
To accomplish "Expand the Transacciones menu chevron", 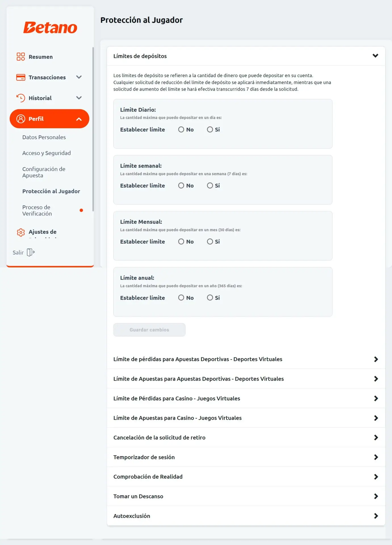I will coord(79,77).
